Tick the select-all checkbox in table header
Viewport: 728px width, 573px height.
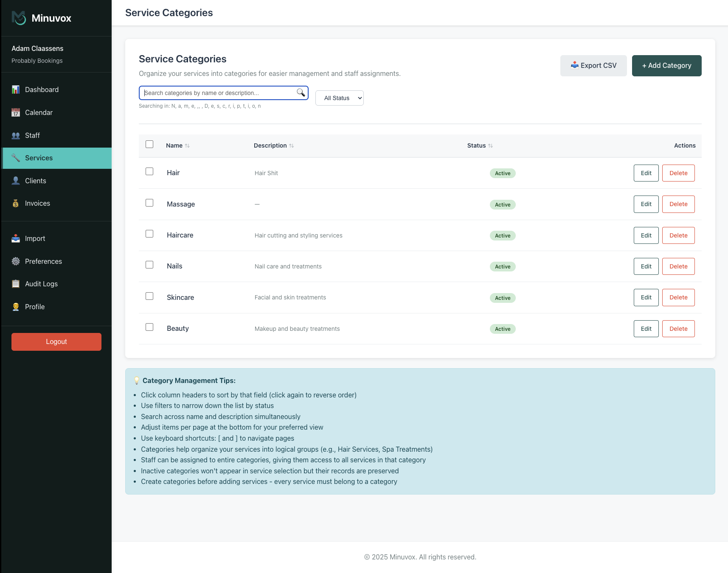click(149, 144)
